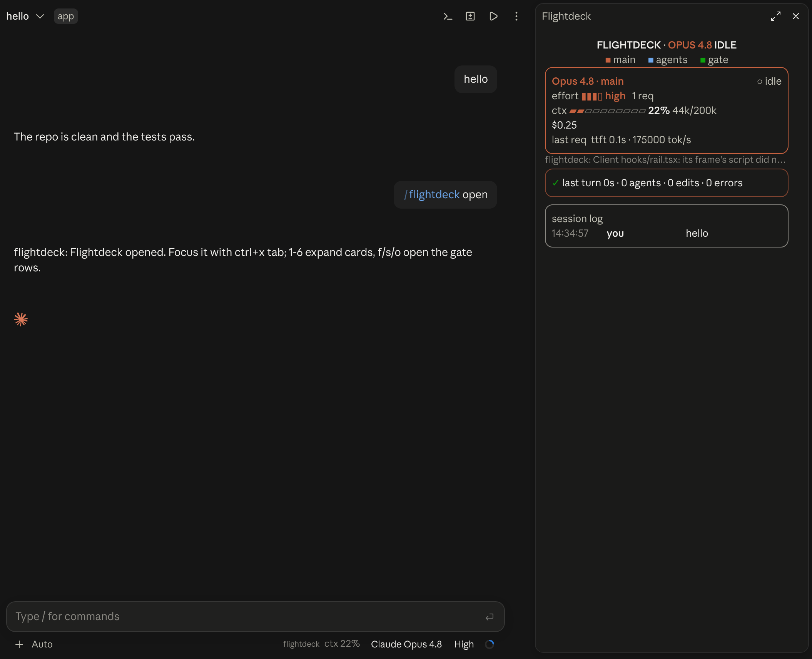Click the flightdeck Client hooks/rail.tsx warning line
Image resolution: width=812 pixels, height=659 pixels.
pos(665,160)
